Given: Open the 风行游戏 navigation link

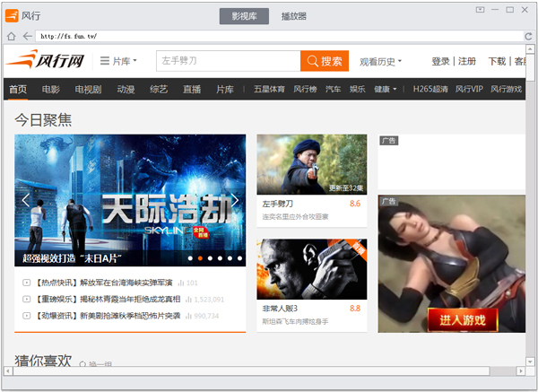Looking at the screenshot, I should click(x=506, y=89).
